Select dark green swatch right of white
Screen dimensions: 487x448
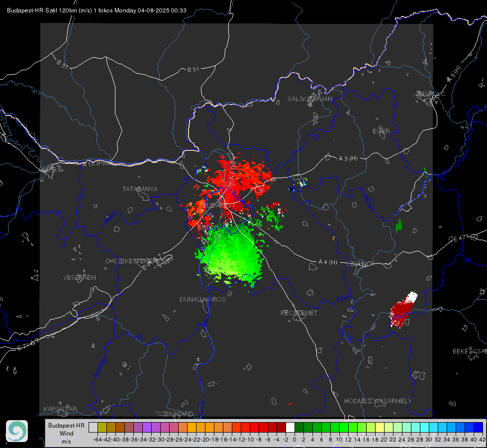[x=299, y=428]
